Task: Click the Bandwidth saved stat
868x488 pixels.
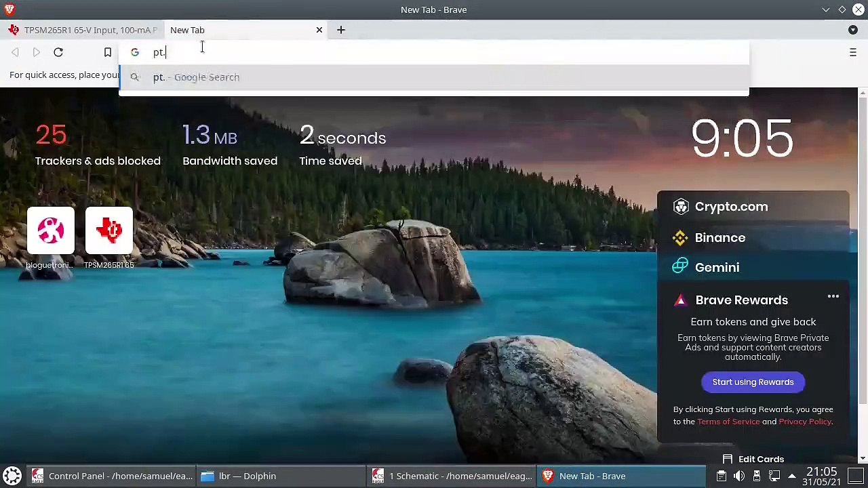Action: [x=230, y=145]
